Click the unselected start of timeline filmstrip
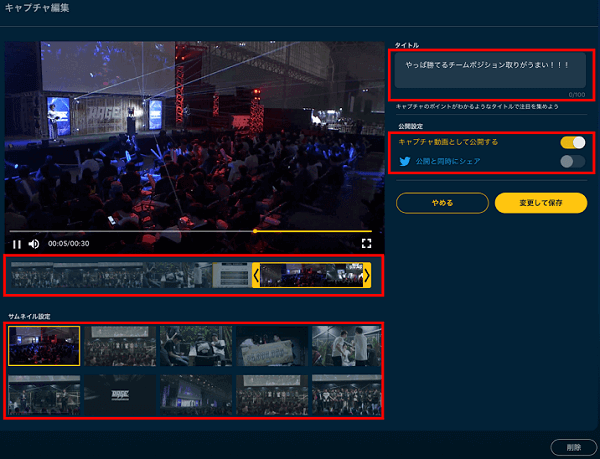 tap(60, 275)
